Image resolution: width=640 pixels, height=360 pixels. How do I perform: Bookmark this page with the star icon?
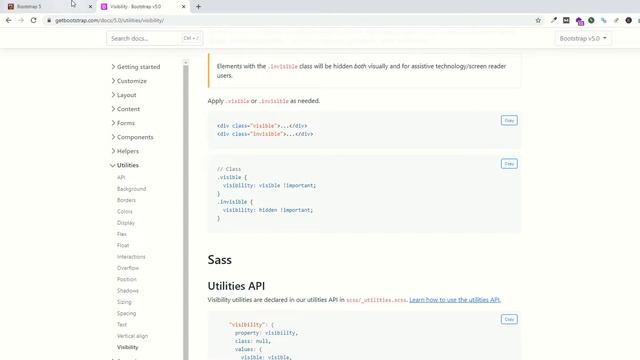click(x=538, y=20)
